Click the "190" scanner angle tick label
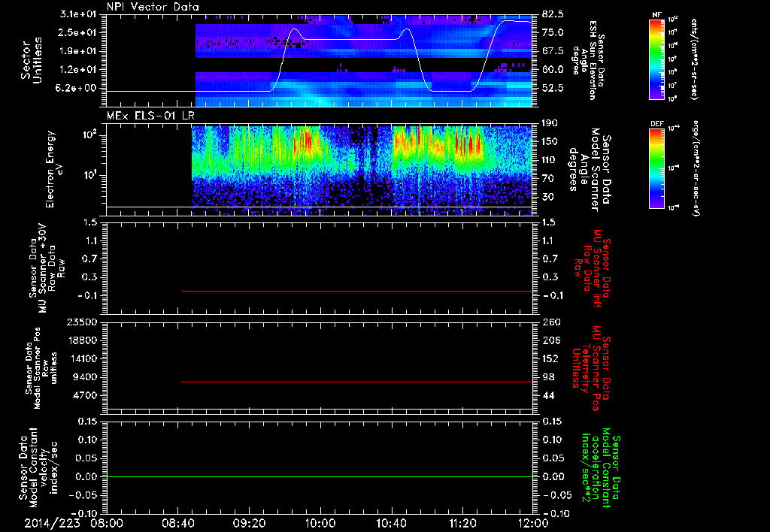 [550, 123]
